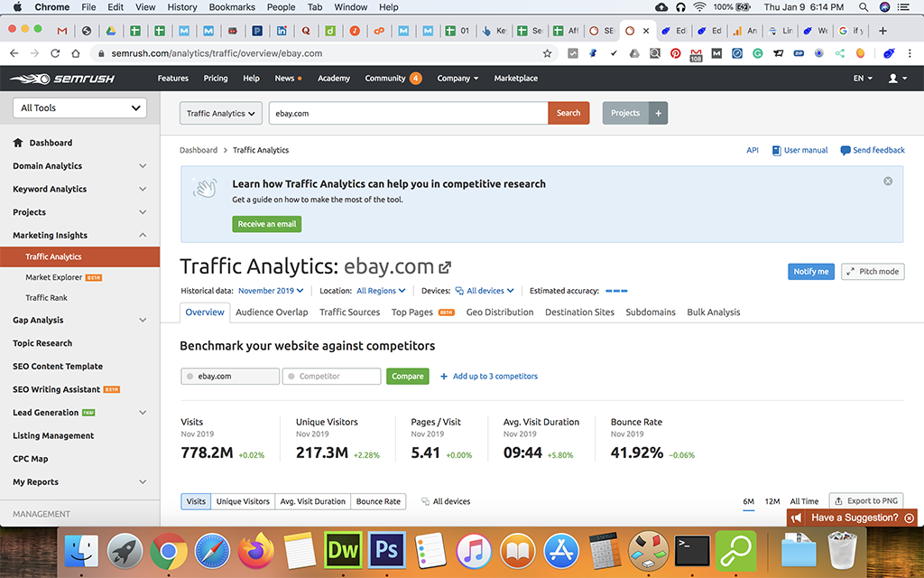Click the Pinterest extension icon
The image size is (924, 578).
(675, 53)
